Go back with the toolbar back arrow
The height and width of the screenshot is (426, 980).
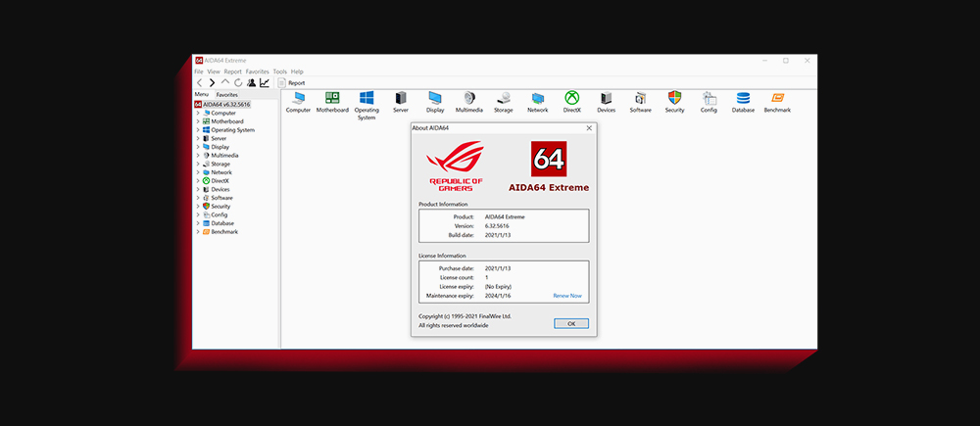tap(199, 82)
